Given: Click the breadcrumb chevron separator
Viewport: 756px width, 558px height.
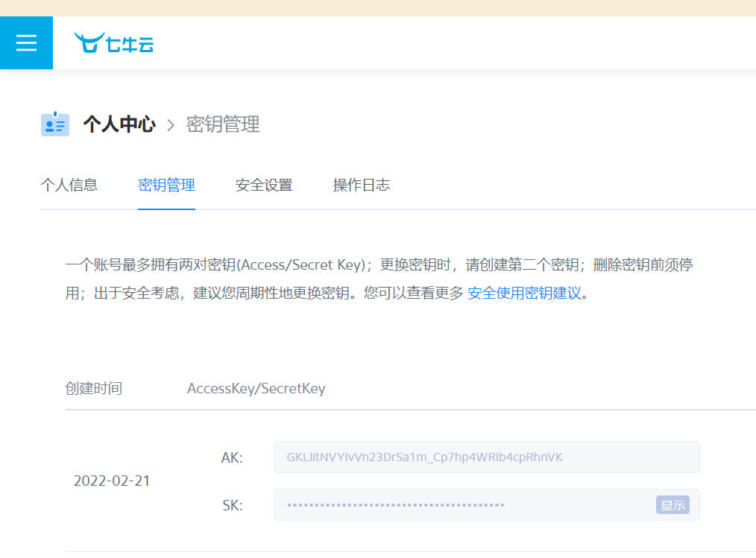Looking at the screenshot, I should coord(171,125).
